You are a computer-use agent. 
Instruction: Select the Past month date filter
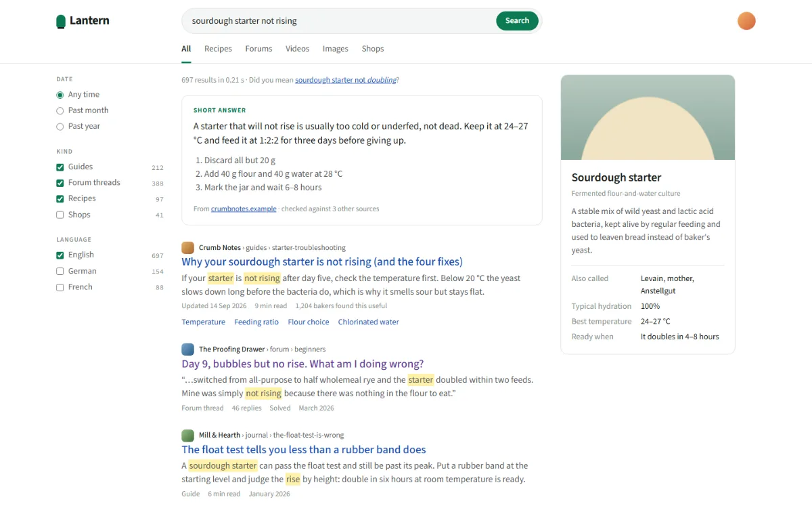coord(60,110)
